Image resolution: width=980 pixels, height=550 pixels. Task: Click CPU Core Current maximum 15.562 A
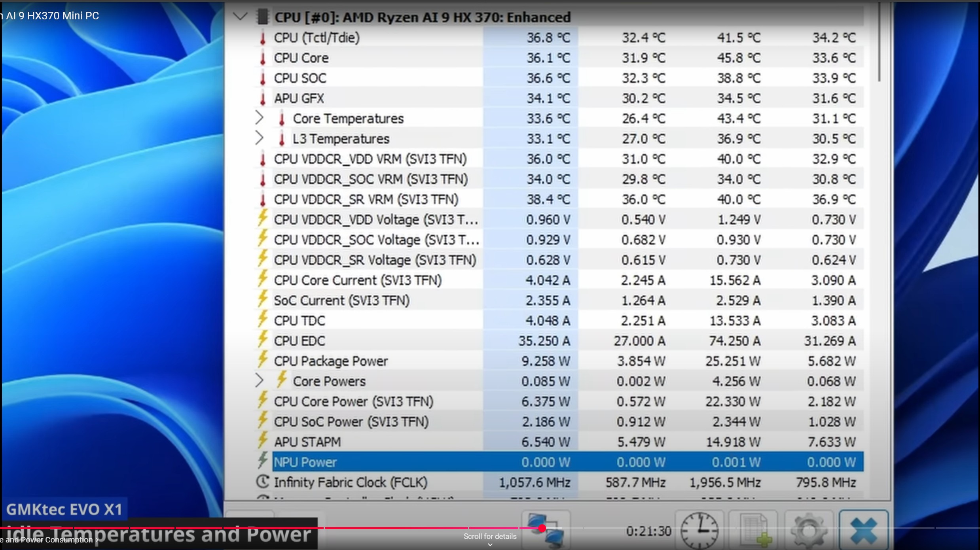click(735, 280)
